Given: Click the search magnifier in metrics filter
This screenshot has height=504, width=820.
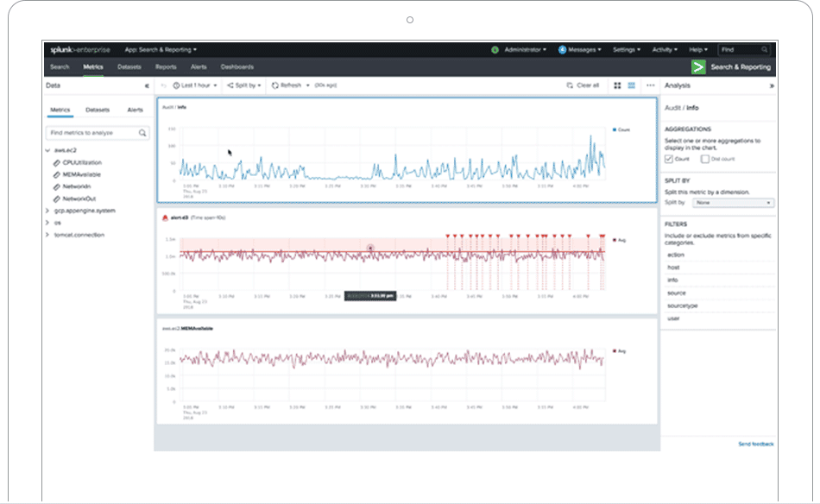Looking at the screenshot, I should (142, 133).
